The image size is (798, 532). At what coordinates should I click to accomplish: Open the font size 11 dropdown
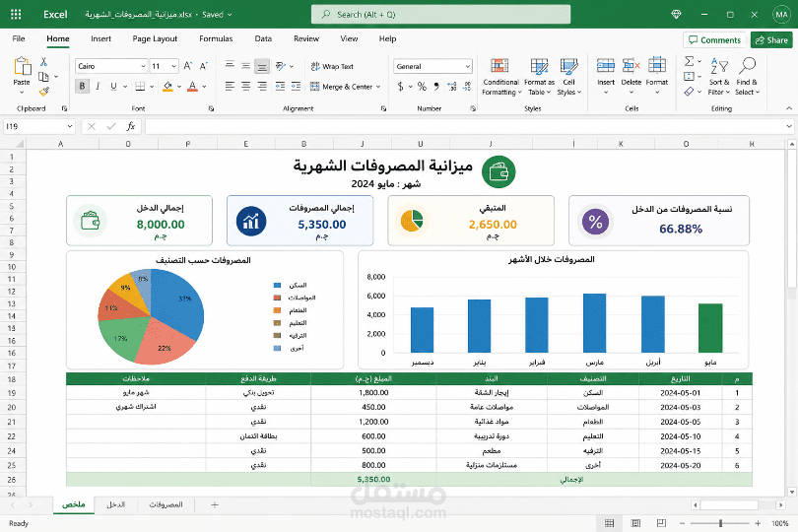(173, 66)
